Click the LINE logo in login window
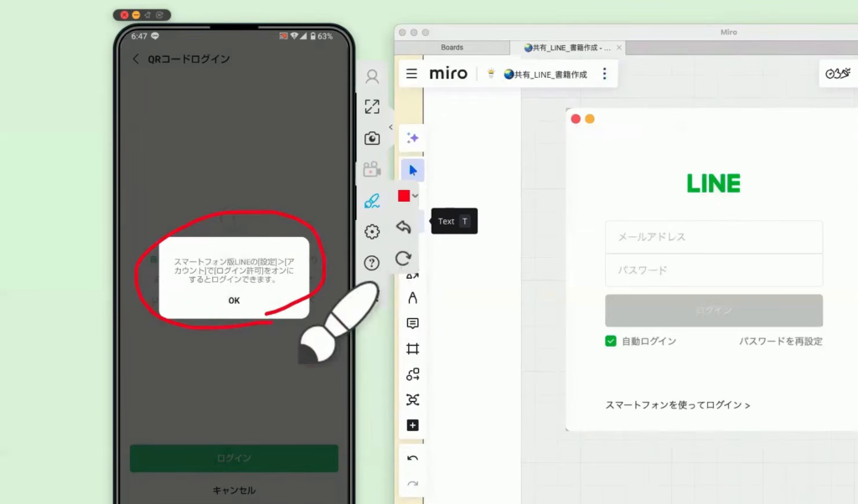 click(x=714, y=183)
